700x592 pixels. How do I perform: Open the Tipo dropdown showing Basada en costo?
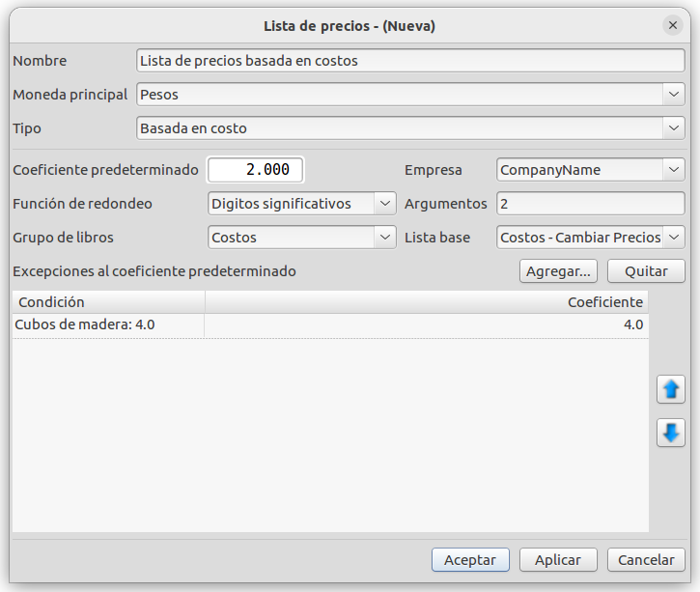[x=410, y=128]
